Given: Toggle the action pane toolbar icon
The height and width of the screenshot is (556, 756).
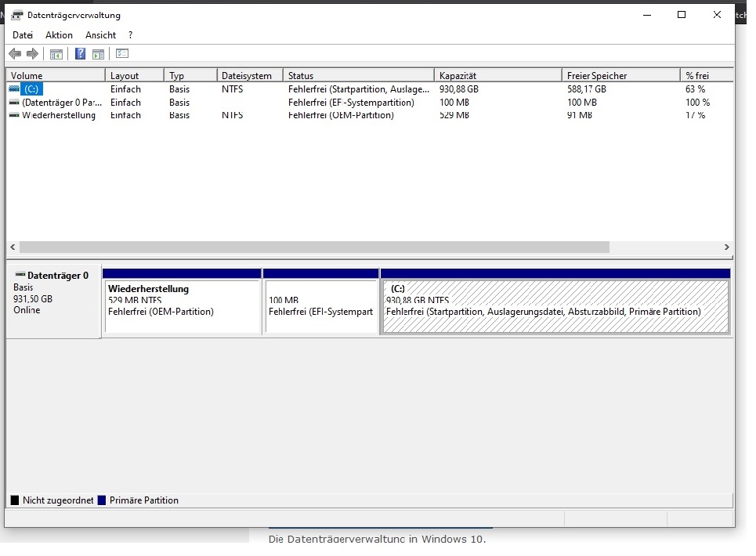Looking at the screenshot, I should tap(99, 54).
